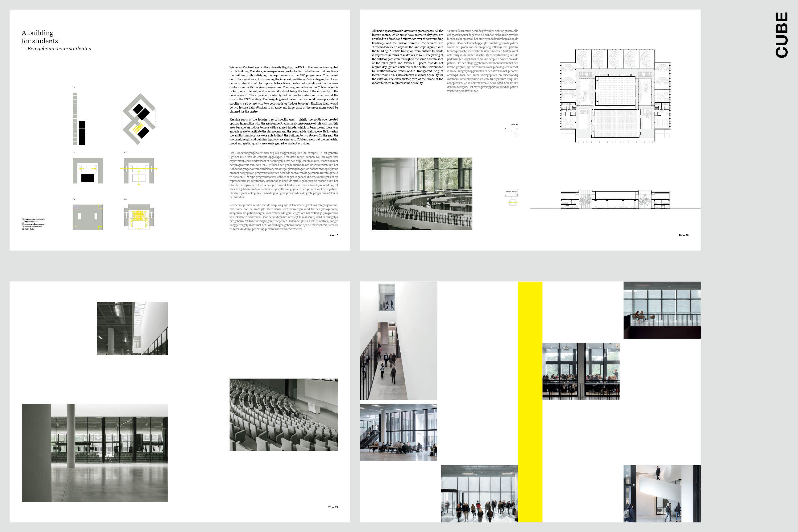Viewport: 798px width, 532px height.
Task: Select the crossways transparency diagram 03
Action: [139, 171]
